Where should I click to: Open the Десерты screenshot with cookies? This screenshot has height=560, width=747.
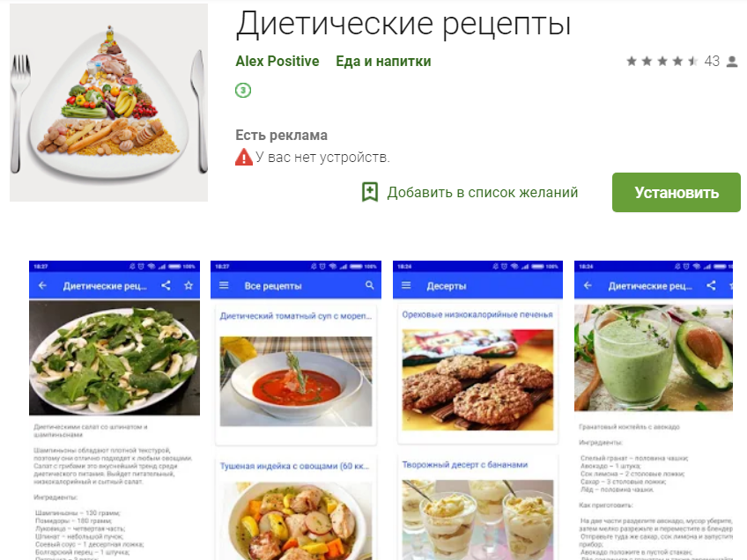click(x=477, y=410)
